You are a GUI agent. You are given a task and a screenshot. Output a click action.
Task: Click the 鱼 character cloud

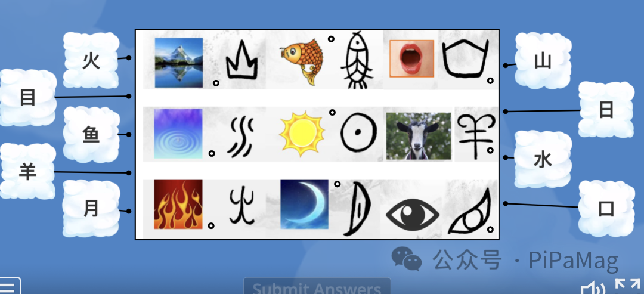[91, 135]
